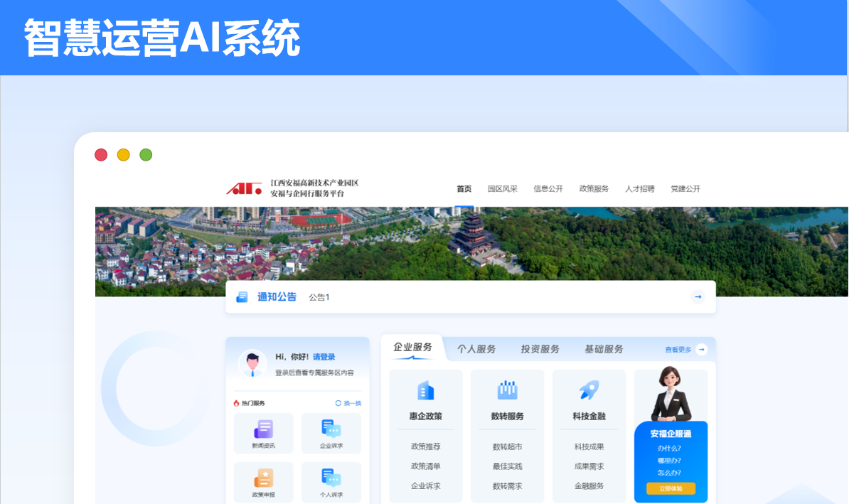This screenshot has width=849, height=504.
Task: Open the 政策服务 navigation item
Action: click(x=594, y=189)
